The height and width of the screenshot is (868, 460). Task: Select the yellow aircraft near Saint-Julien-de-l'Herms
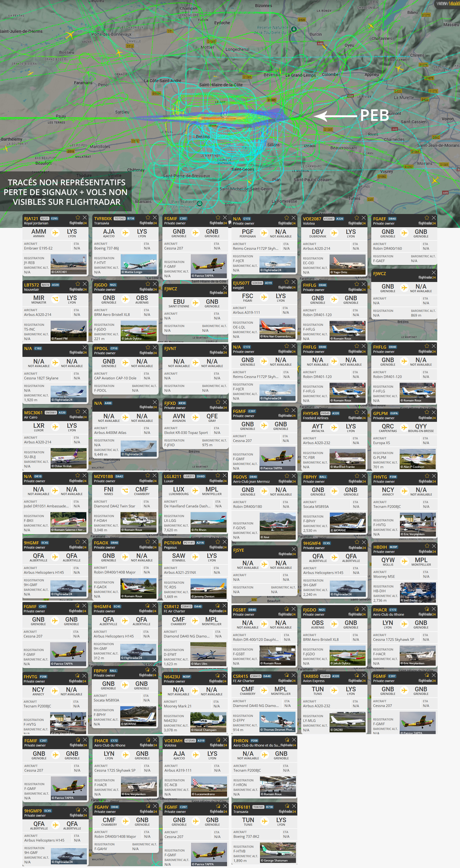[70, 35]
